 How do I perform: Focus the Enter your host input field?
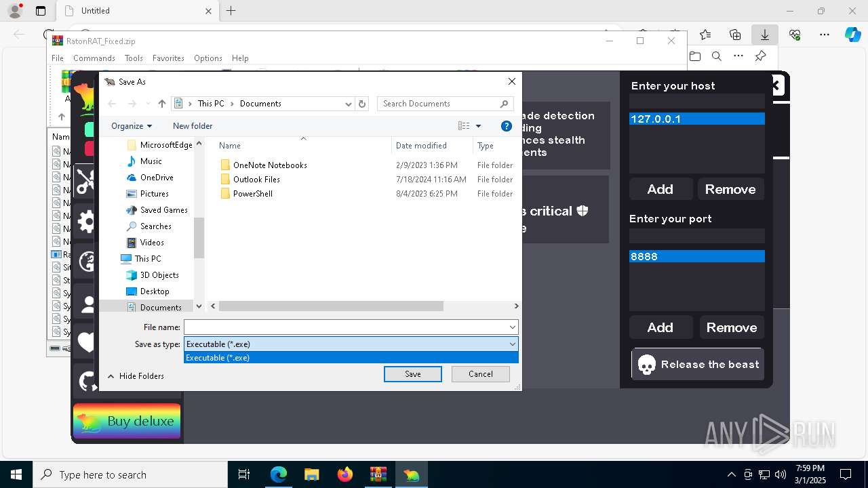coord(697,101)
